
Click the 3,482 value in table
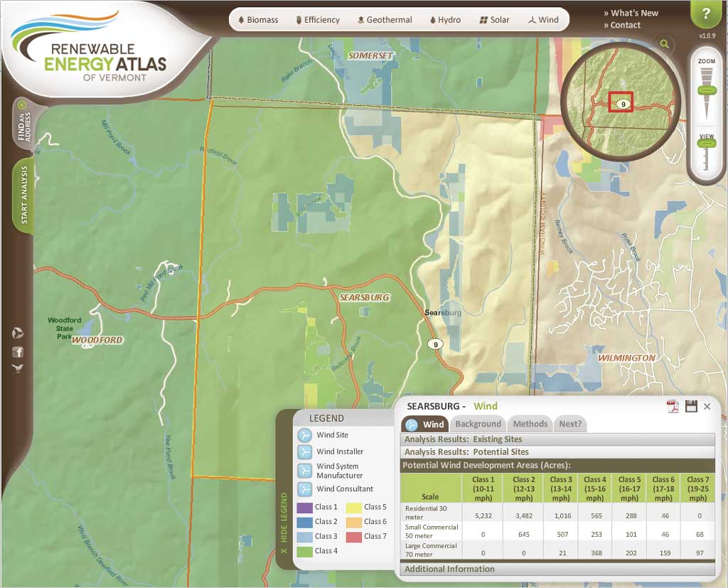click(524, 515)
